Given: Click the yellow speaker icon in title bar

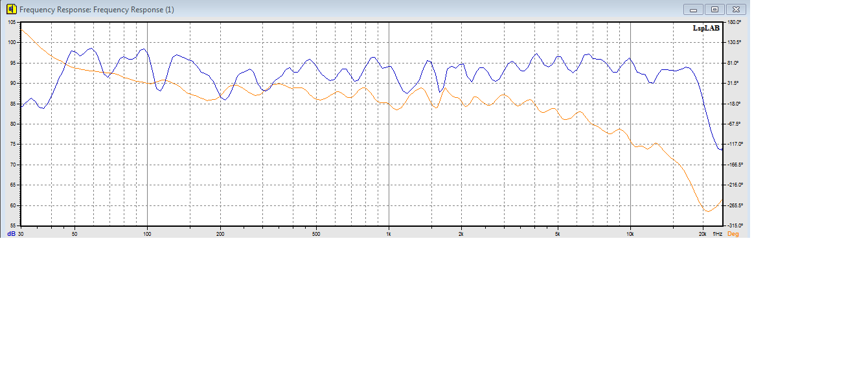Looking at the screenshot, I should [11, 10].
